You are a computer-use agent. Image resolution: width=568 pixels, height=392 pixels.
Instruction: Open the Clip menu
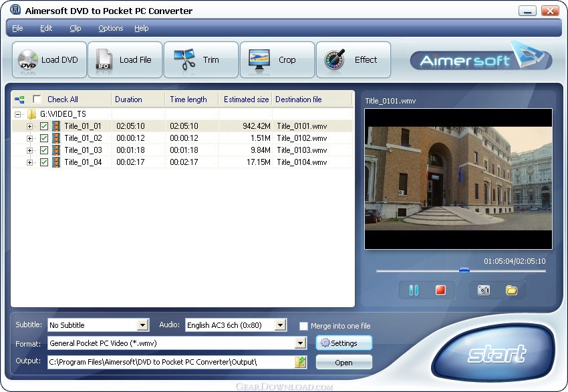(x=76, y=28)
